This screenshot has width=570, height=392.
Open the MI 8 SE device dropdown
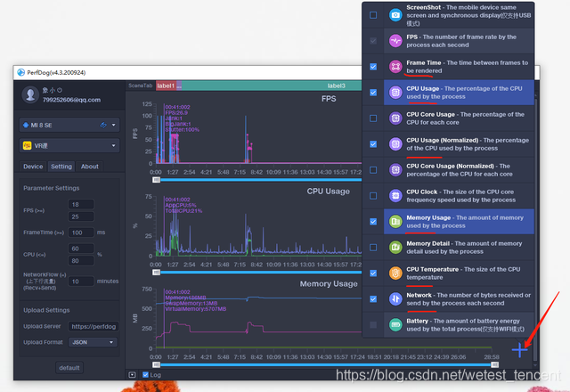point(69,125)
